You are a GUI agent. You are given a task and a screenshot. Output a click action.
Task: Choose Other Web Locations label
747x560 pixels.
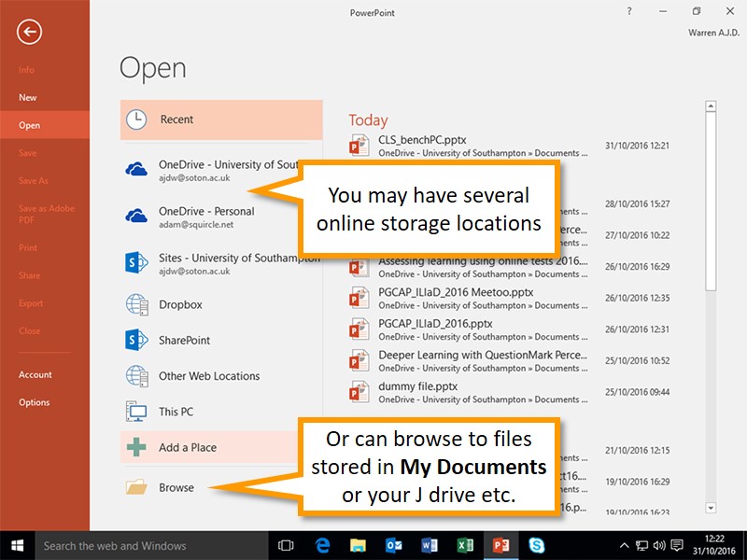point(209,376)
